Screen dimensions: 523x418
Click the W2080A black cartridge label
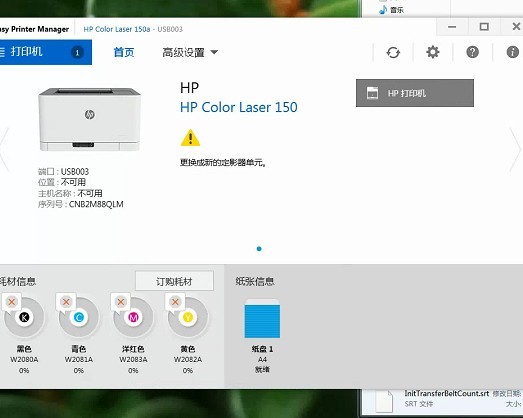pos(24,360)
